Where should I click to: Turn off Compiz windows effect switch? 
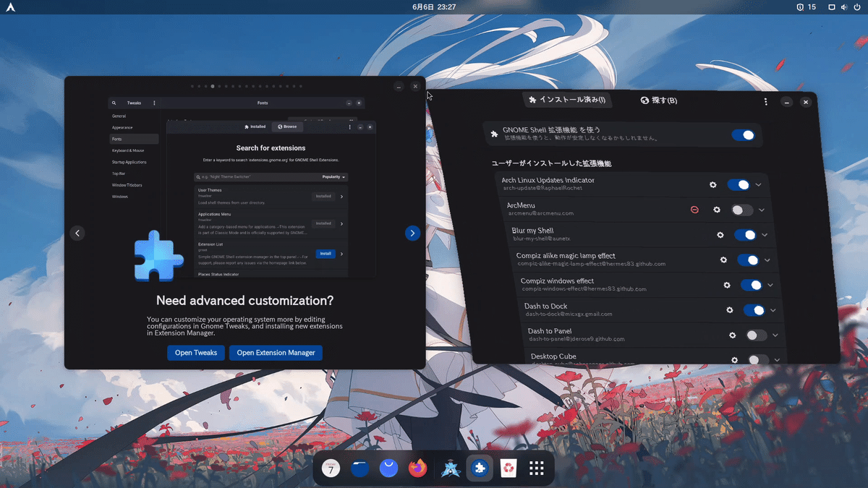(751, 285)
